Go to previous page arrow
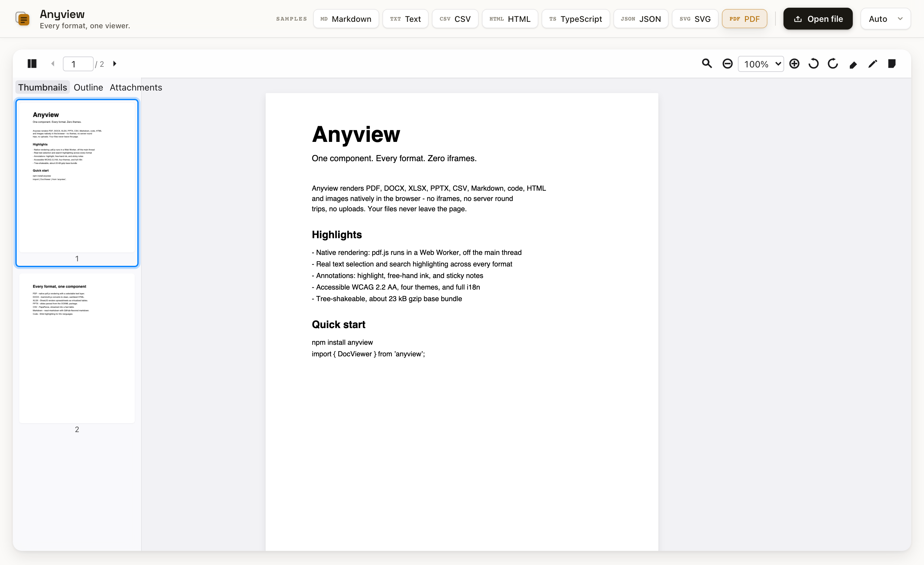924x565 pixels. pyautogui.click(x=53, y=64)
